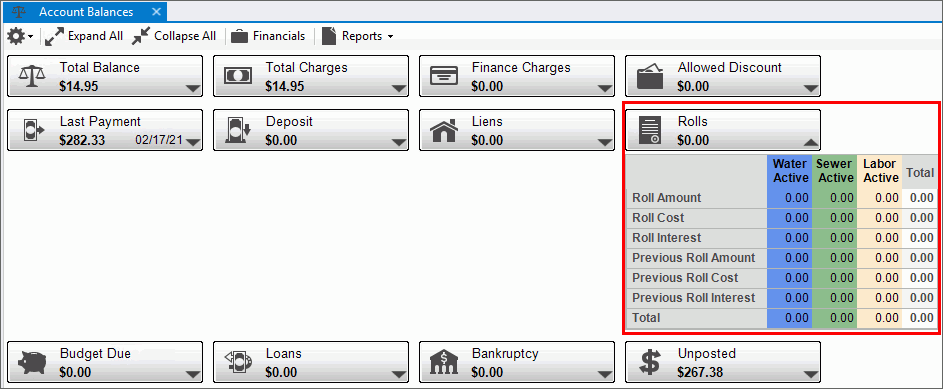Click the Budget Due piggy bank icon
This screenshot has height=389, width=943.
(x=32, y=362)
